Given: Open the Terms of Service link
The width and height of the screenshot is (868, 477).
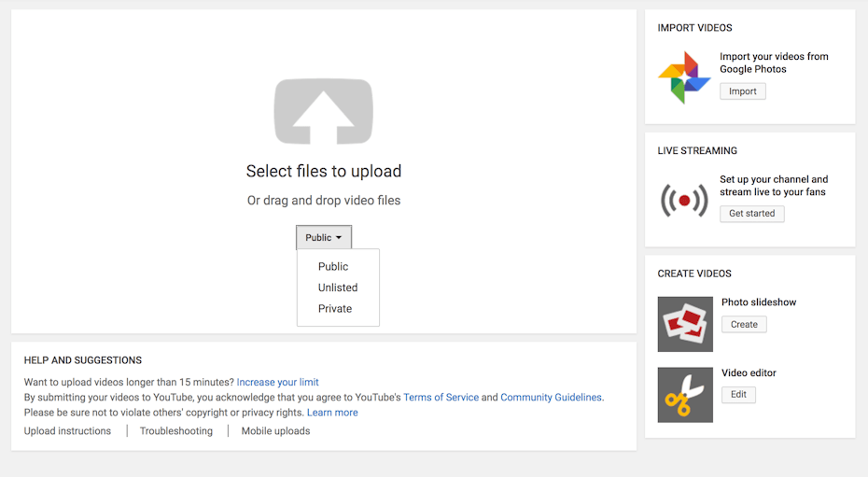Looking at the screenshot, I should 441,398.
